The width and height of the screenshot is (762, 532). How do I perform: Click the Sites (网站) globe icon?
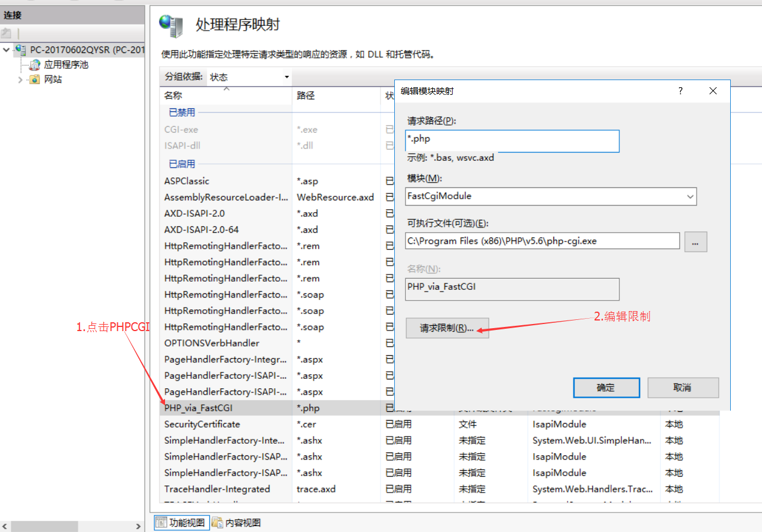(x=35, y=80)
